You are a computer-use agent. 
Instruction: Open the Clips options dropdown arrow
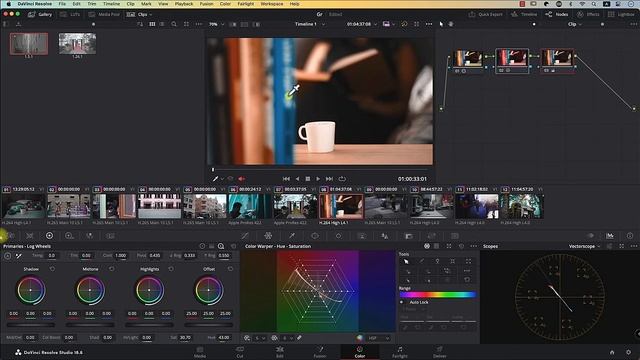click(151, 15)
